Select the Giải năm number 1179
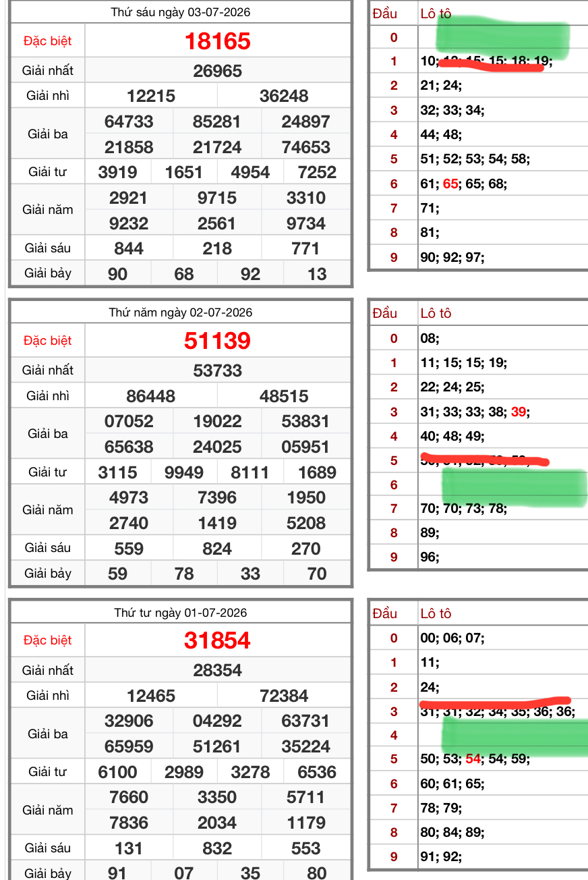 (x=305, y=823)
